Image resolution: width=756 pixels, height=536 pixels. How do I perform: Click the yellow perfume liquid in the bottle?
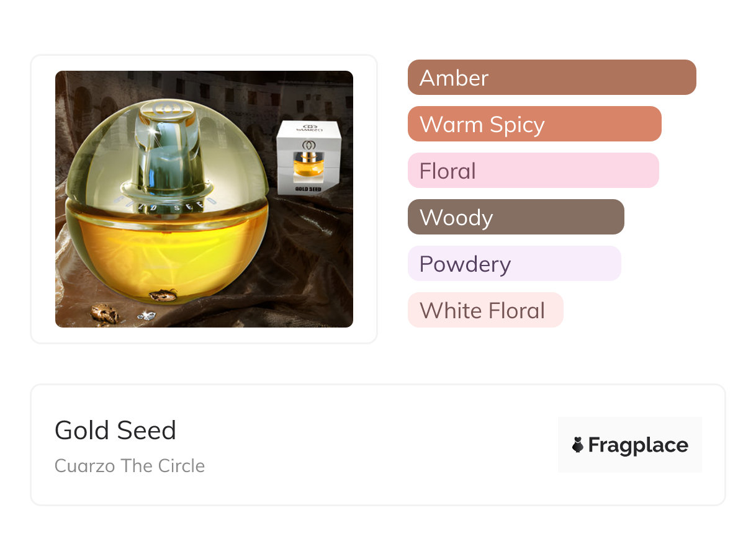point(168,248)
